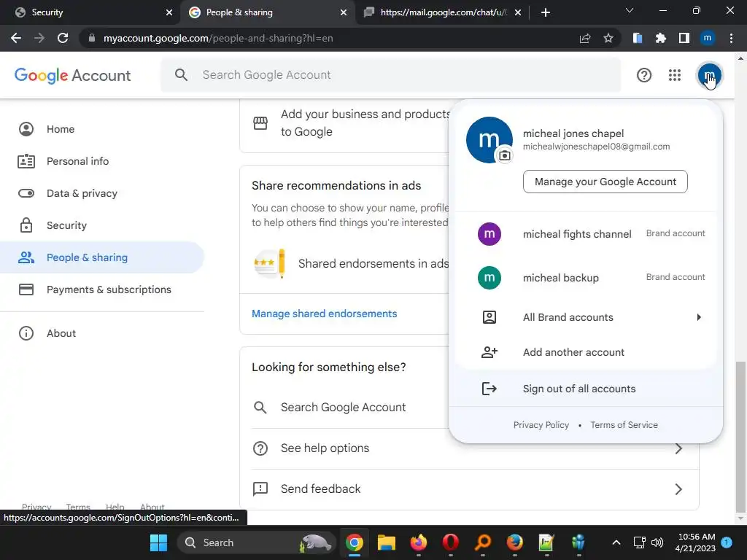This screenshot has height=560, width=747.
Task: Close the People & sharing tab
Action: [343, 12]
